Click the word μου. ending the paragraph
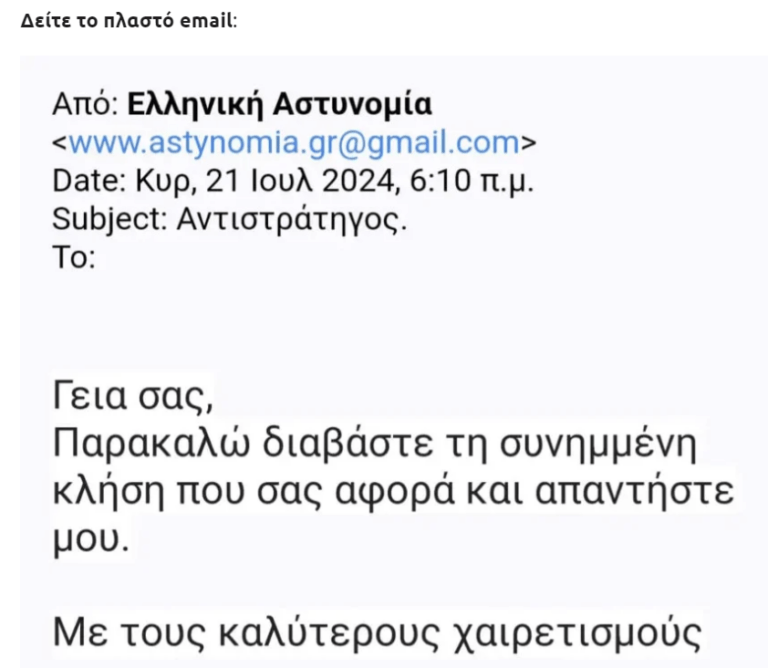 (x=91, y=539)
